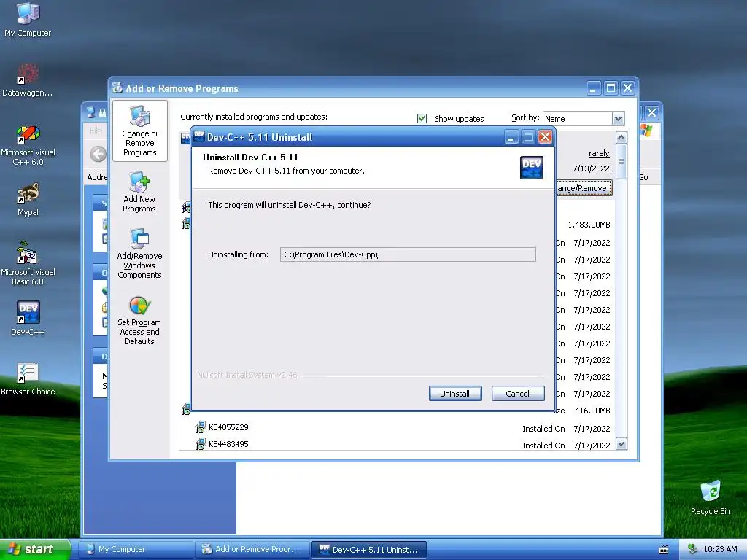The image size is (747, 560).
Task: Click the DEV logo in uninstall dialog
Action: click(531, 168)
